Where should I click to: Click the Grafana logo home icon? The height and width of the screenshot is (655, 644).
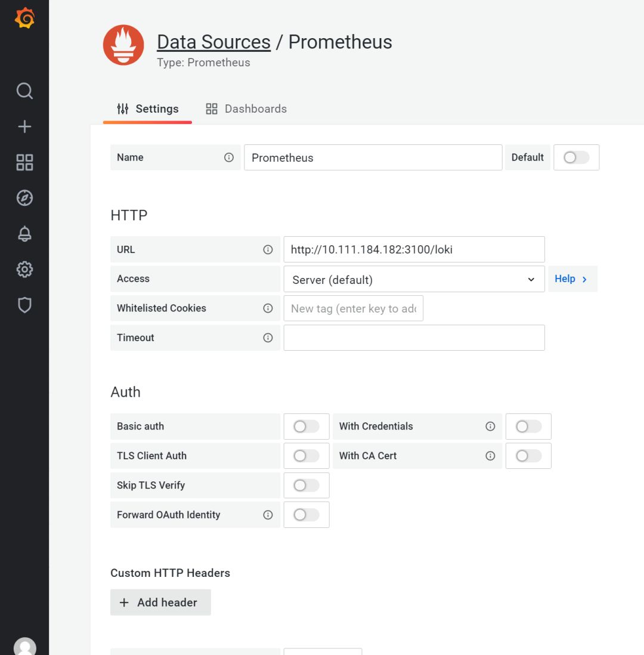(24, 18)
